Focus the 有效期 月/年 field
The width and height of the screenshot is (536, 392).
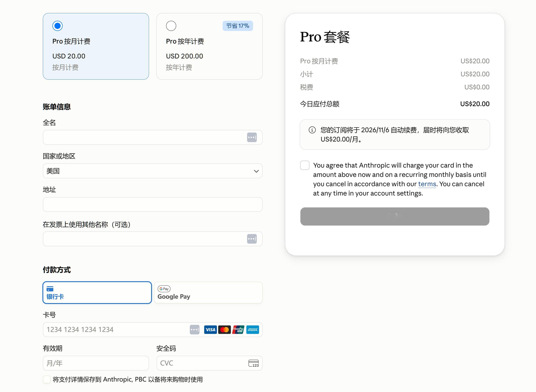click(x=96, y=363)
